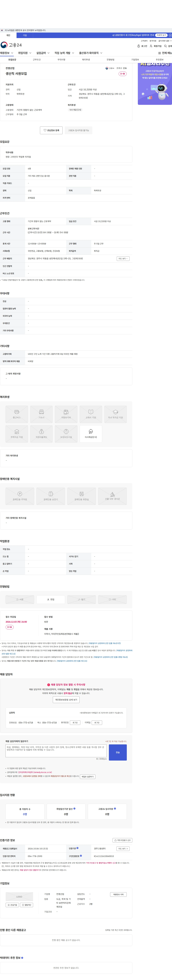This screenshot has width=172, height=980.
Task: Open the 로그인 page from header
Action: click(142, 46)
